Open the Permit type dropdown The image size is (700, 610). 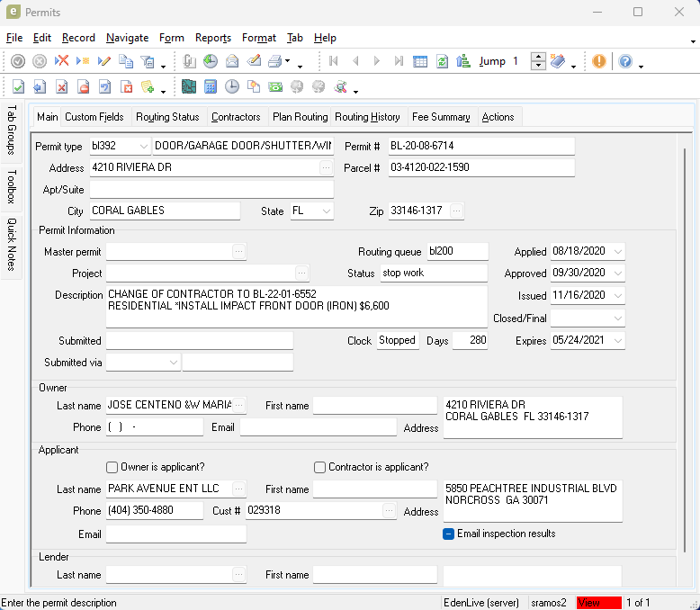144,146
